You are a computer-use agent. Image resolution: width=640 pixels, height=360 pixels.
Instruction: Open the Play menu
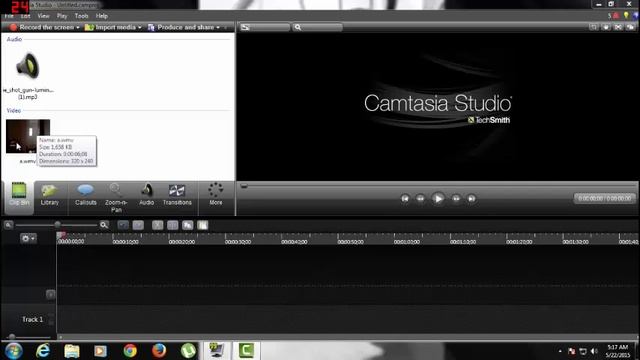pos(62,16)
